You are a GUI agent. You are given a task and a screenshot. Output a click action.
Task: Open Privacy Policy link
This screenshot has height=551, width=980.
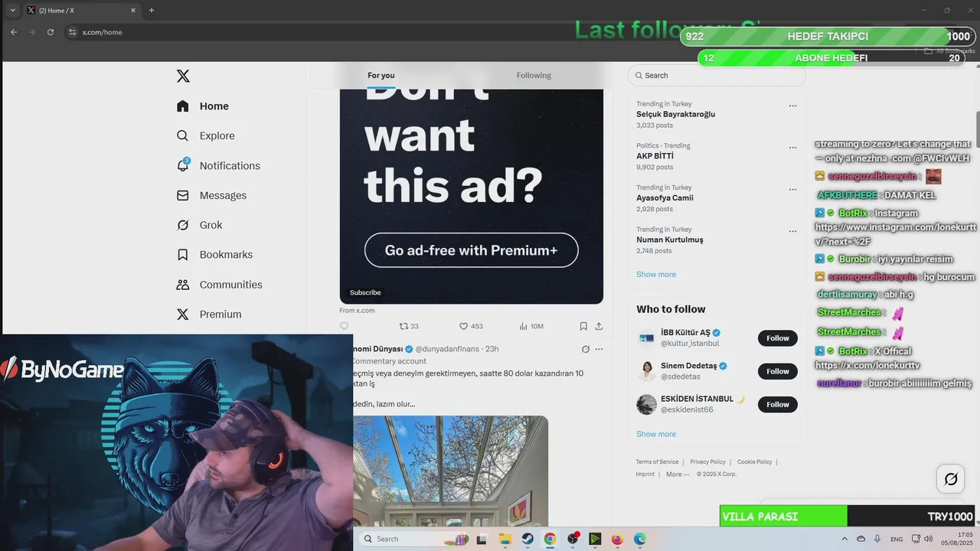[x=707, y=461]
